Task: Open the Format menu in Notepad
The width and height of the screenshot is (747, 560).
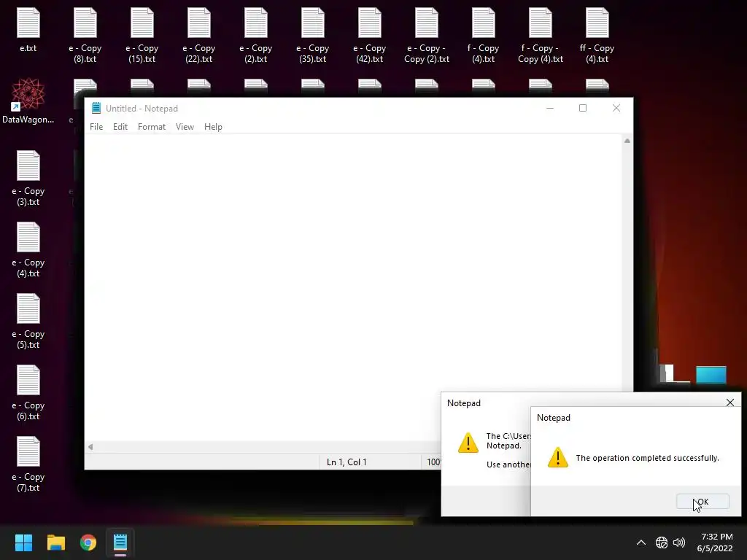Action: 152,127
